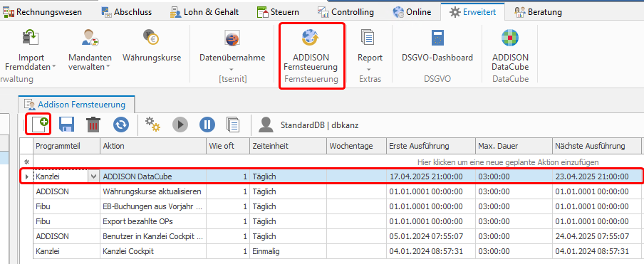The height and width of the screenshot is (264, 644).
Task: Click the Max. Dauer column header
Action: [514, 146]
